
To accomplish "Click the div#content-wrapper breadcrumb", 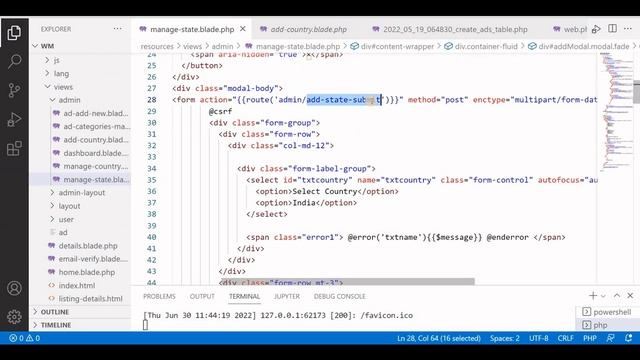I will [x=393, y=47].
